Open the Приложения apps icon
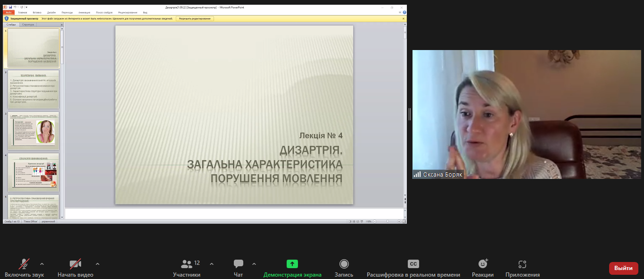The width and height of the screenshot is (644, 279). coord(522,264)
